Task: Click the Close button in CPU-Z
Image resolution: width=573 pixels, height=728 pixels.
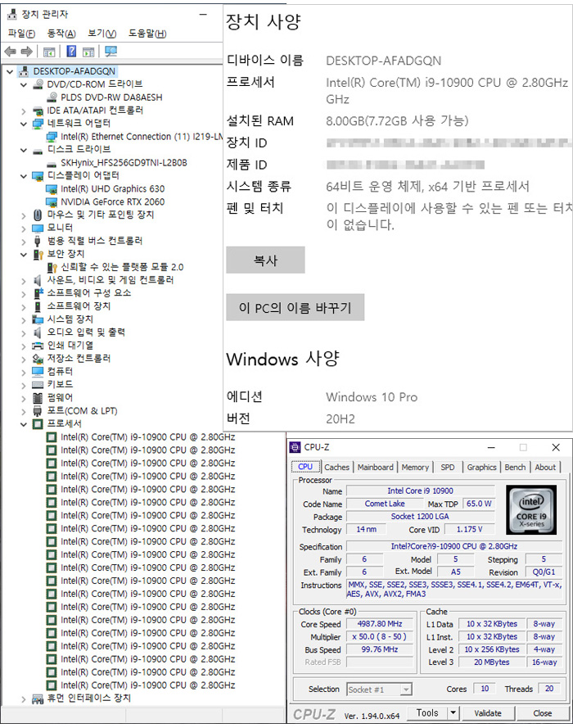Action: (x=543, y=713)
